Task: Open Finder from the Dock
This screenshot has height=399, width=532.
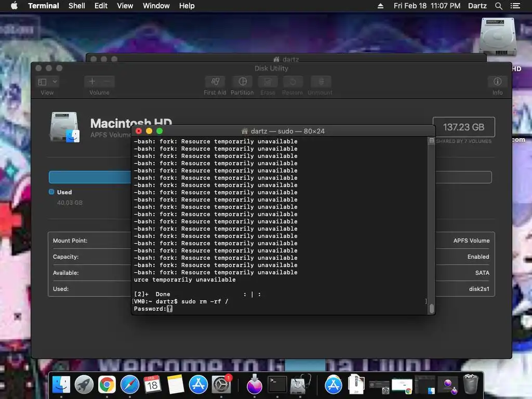Action: [61, 384]
